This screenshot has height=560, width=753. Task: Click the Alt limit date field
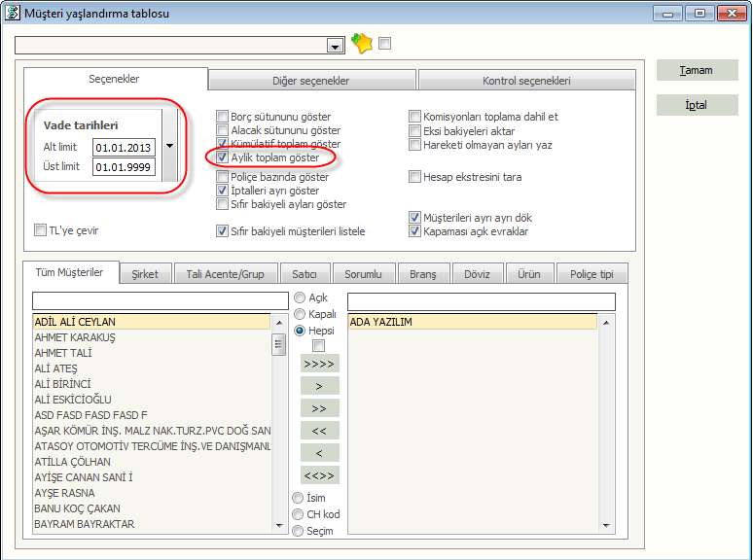coord(124,148)
